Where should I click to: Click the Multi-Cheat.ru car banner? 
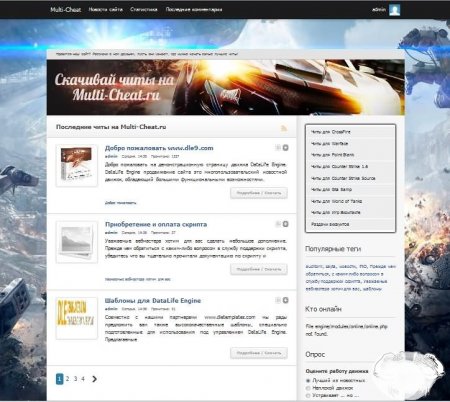[226, 87]
